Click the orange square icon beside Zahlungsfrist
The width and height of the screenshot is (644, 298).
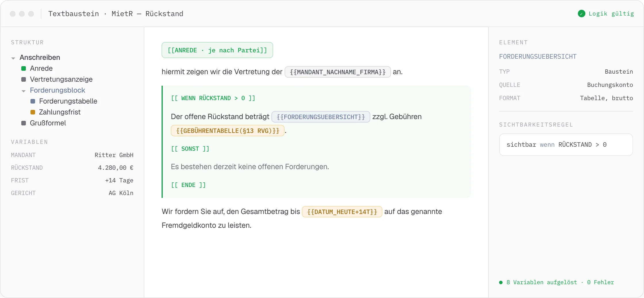[x=33, y=112]
